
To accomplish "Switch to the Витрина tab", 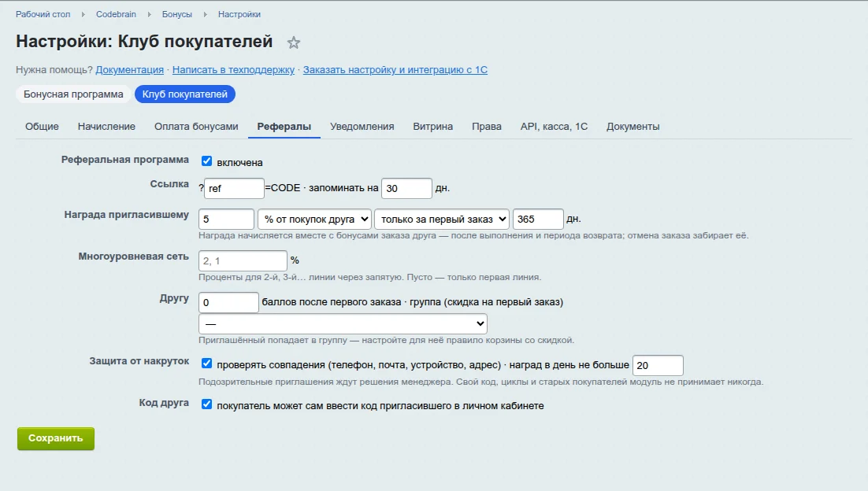I will click(433, 127).
